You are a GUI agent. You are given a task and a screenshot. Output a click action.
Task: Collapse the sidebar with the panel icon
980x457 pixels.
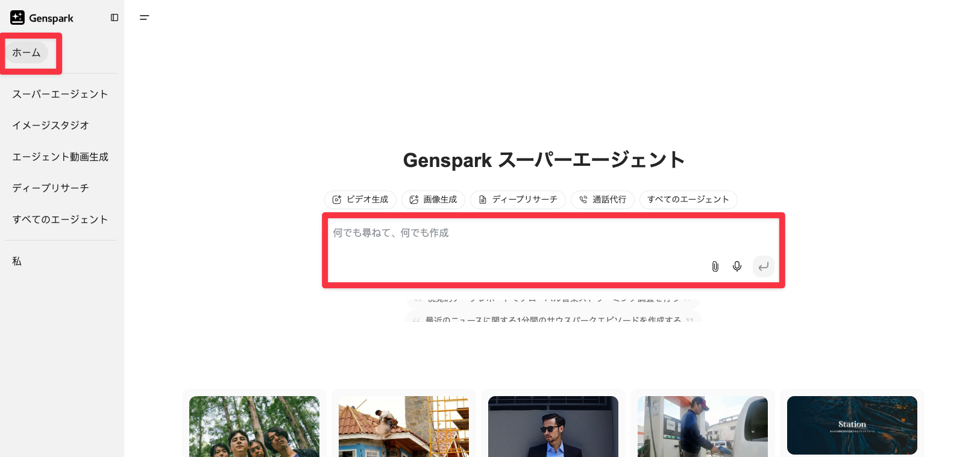tap(115, 18)
